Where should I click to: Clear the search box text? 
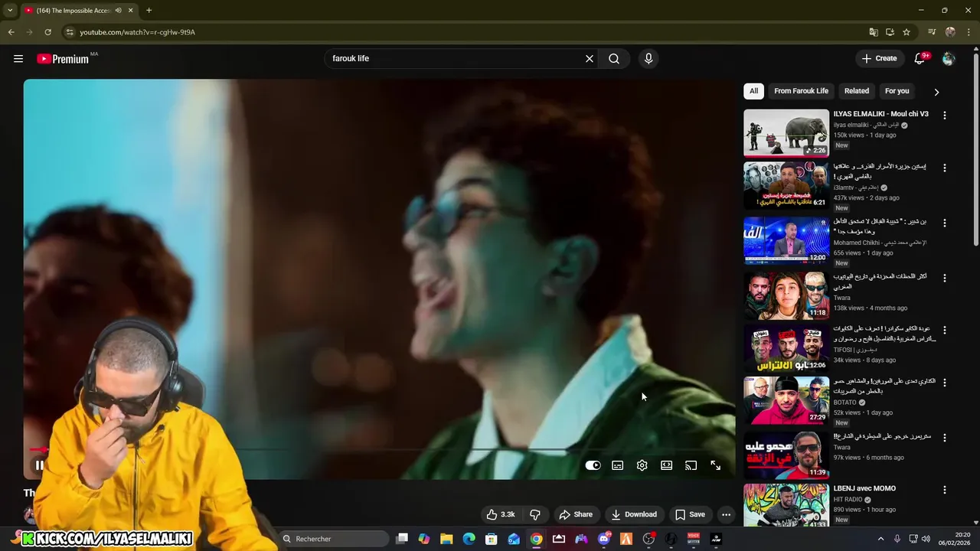coord(590,59)
